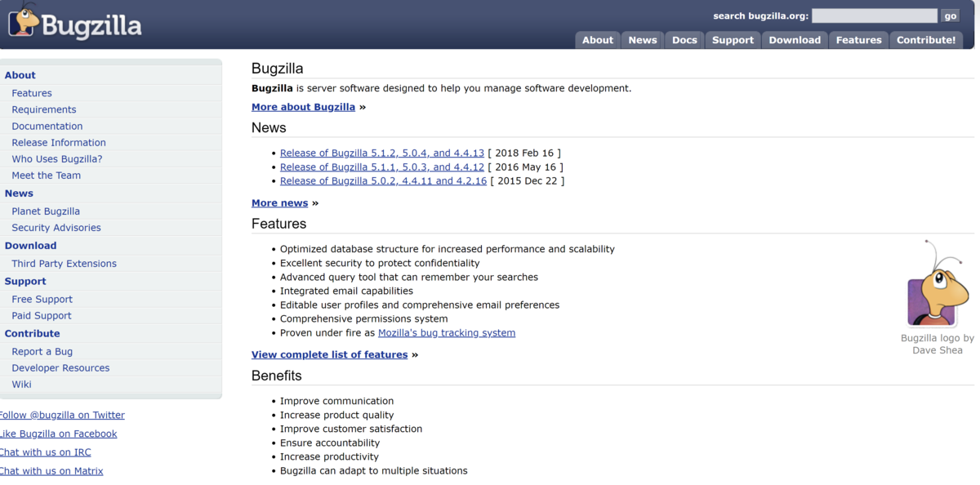Follow @bugzilla on Twitter link
The height and width of the screenshot is (485, 980).
(62, 415)
